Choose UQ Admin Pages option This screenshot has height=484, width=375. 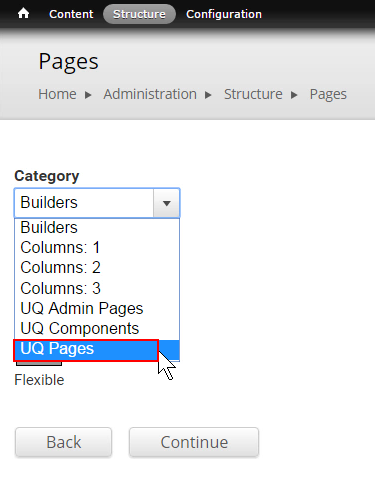(97, 308)
